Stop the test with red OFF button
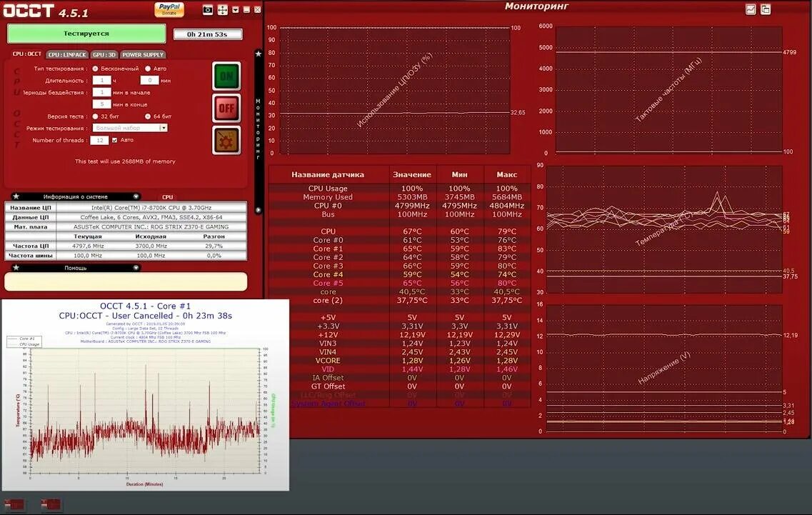812x515 pixels. (x=226, y=109)
